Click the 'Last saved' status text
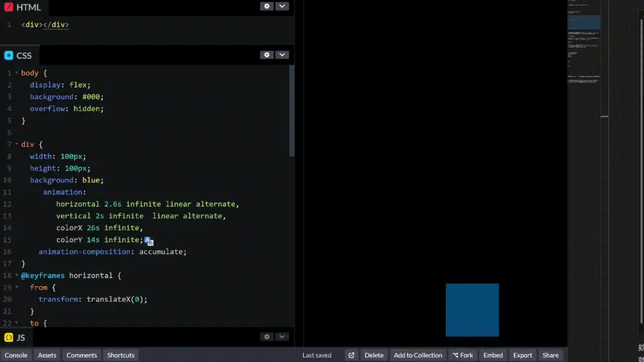 (x=317, y=355)
